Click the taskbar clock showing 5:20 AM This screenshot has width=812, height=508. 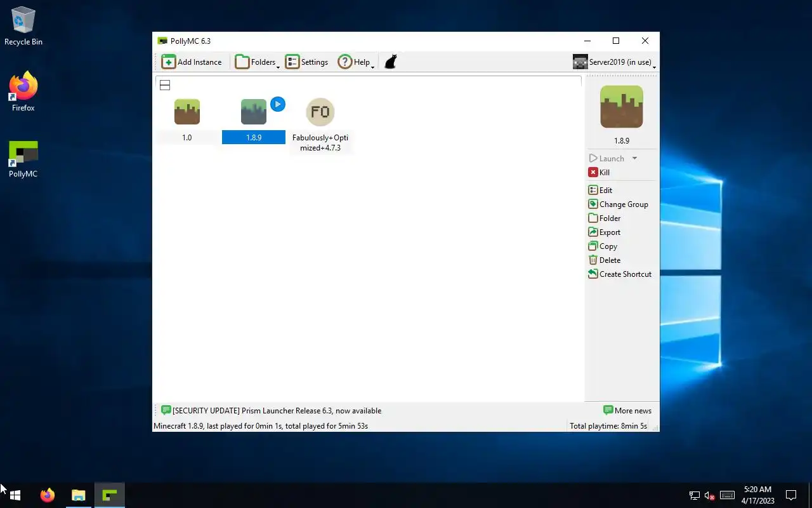(x=758, y=495)
